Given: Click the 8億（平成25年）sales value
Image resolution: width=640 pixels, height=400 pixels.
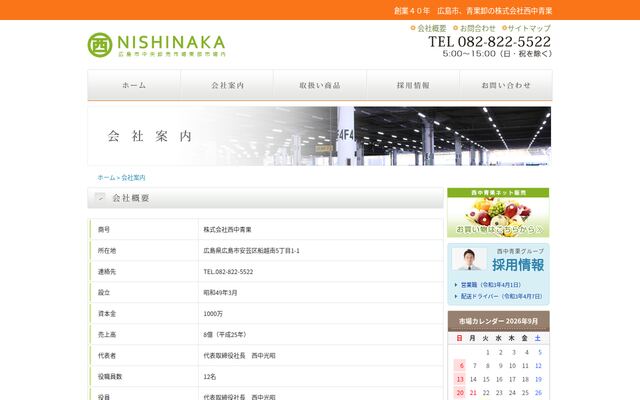Looking at the screenshot, I should [x=225, y=335].
